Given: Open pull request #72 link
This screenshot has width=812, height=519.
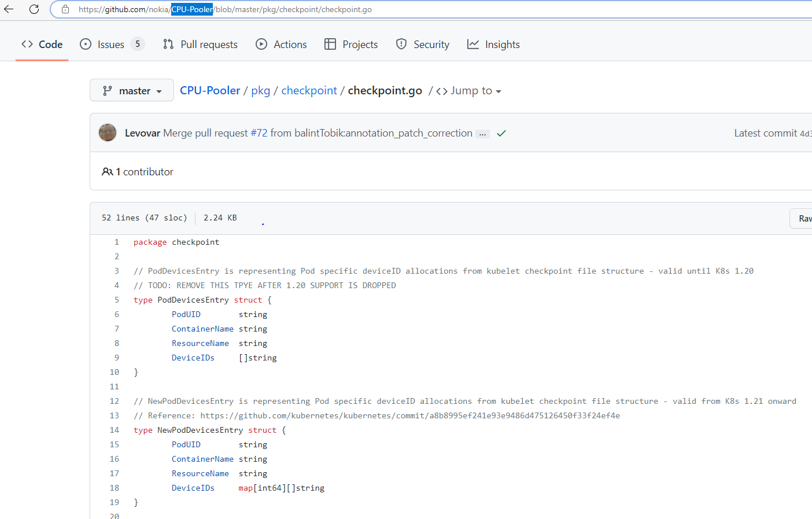Looking at the screenshot, I should 260,132.
